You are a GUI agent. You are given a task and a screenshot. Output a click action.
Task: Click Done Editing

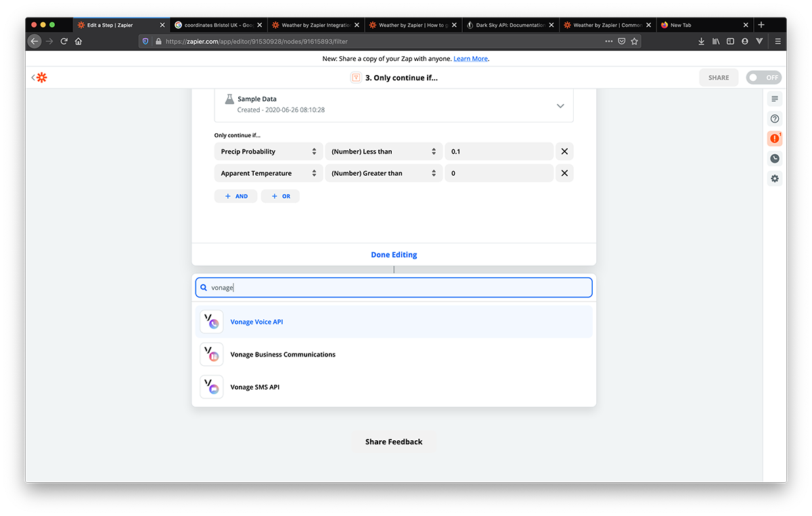[x=394, y=255]
